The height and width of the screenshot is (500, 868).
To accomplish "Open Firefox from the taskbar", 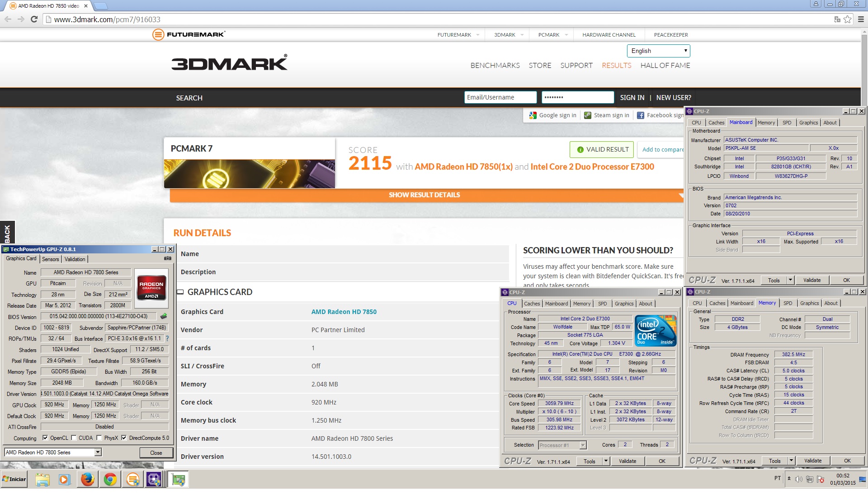I will pos(87,479).
